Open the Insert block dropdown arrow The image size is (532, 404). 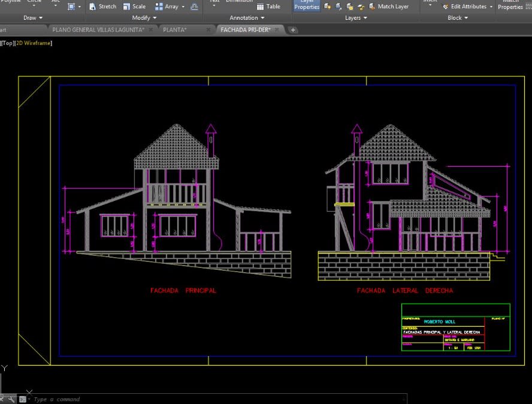430,5
